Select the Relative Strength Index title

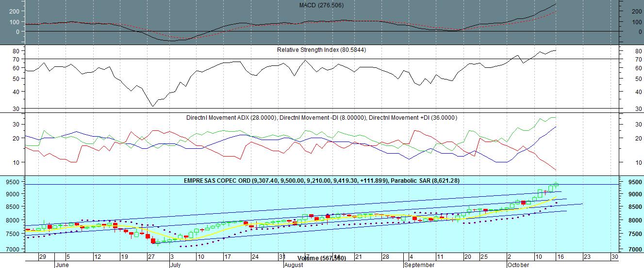coord(321,50)
